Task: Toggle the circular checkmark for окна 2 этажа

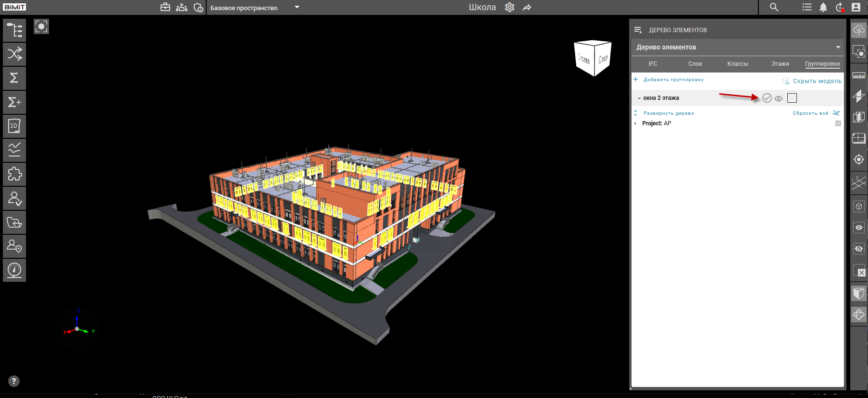Action: point(767,98)
